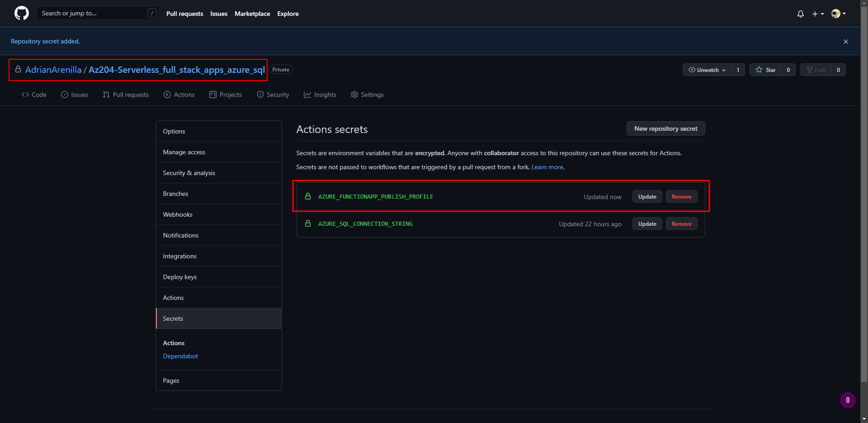The height and width of the screenshot is (423, 868).
Task: Switch to the Security tab
Action: point(273,95)
